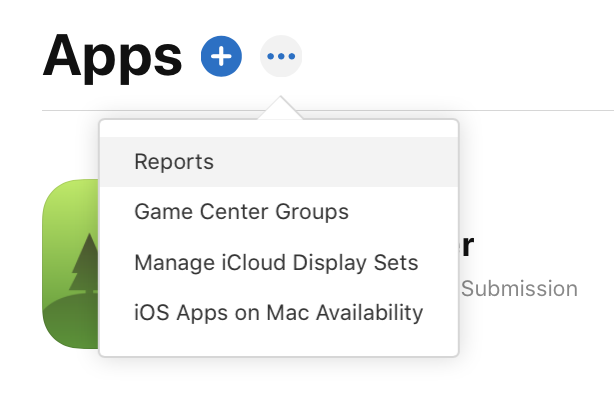Collapse the menu via the ellipsis dots
The image size is (614, 406).
tap(281, 56)
